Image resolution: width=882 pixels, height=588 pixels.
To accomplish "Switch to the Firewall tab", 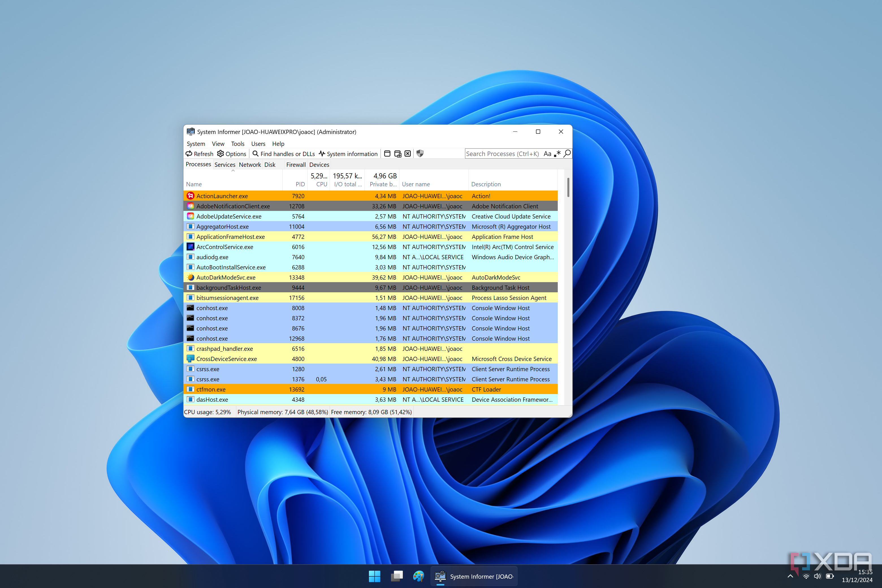I will pos(296,165).
